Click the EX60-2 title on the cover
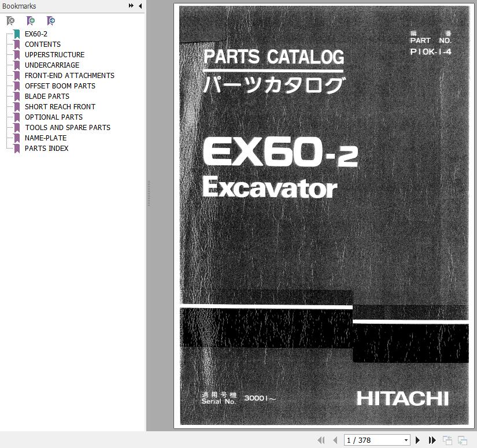This screenshot has width=477, height=448. point(280,151)
